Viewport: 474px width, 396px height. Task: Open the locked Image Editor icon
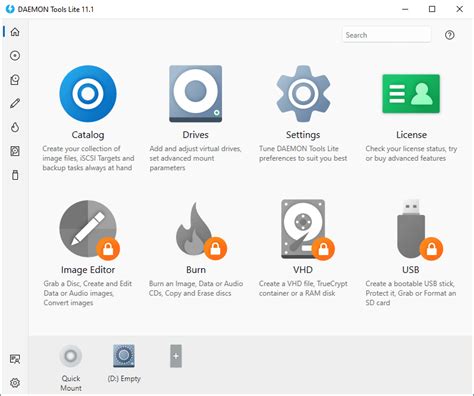coord(89,229)
